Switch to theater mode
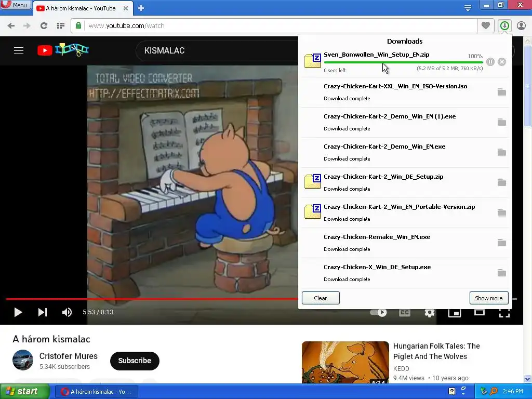The height and width of the screenshot is (399, 532). 480,312
